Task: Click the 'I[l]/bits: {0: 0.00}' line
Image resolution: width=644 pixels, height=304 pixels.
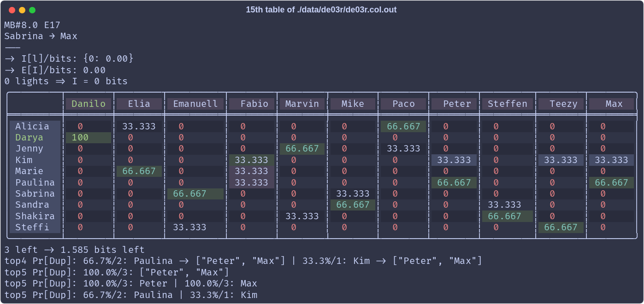Action: (69, 59)
